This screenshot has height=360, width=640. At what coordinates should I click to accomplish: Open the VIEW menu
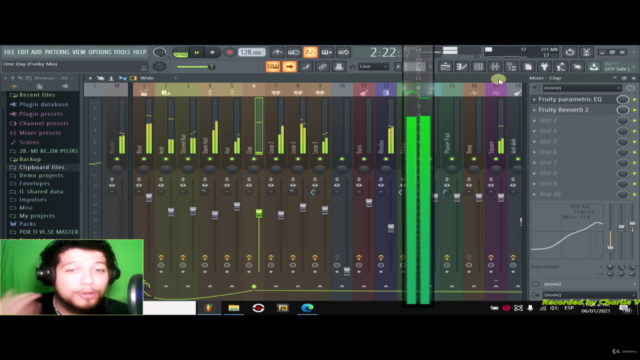pyautogui.click(x=79, y=52)
